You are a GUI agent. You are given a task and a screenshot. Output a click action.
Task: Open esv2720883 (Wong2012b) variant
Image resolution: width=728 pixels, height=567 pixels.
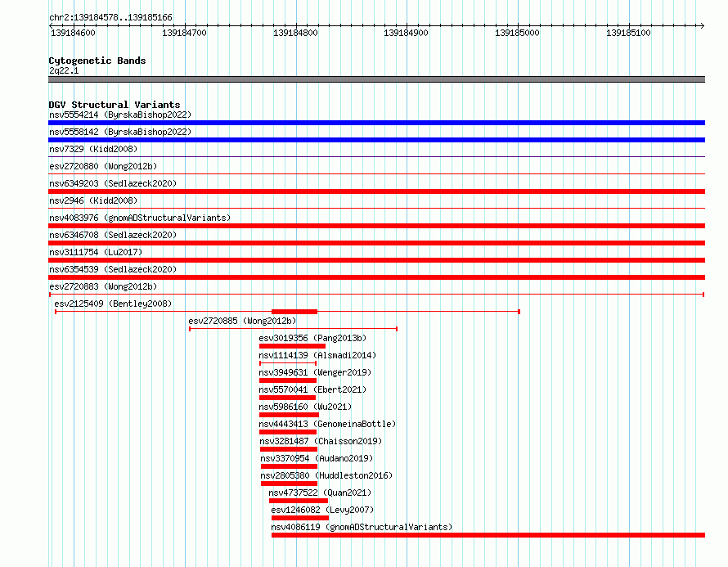103,286
